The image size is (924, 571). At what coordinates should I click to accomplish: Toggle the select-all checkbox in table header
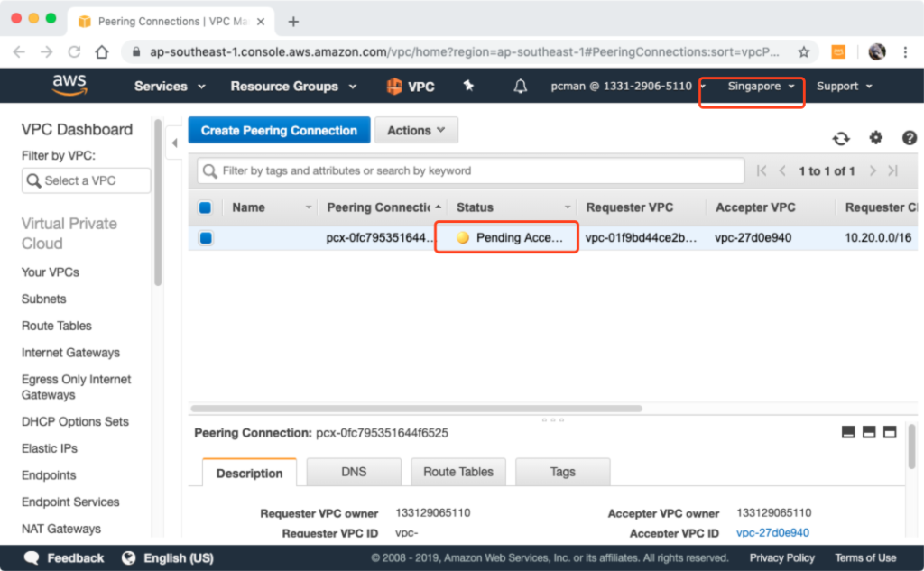205,207
